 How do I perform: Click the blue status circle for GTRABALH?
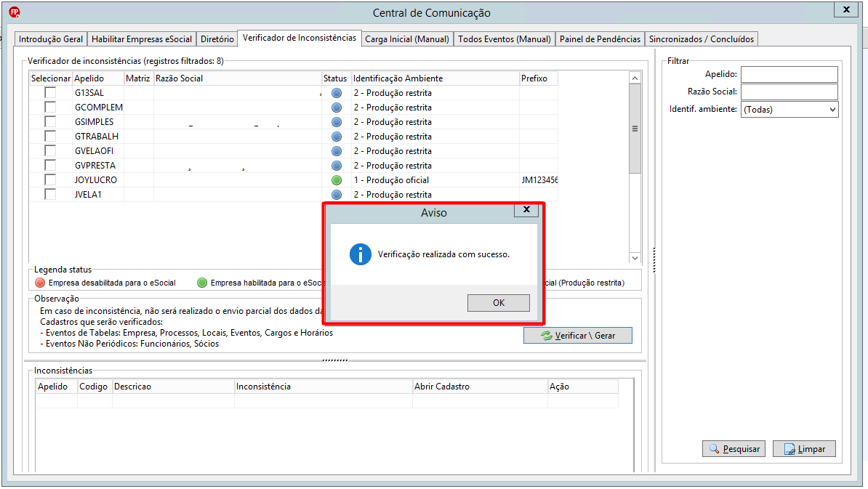[x=337, y=136]
